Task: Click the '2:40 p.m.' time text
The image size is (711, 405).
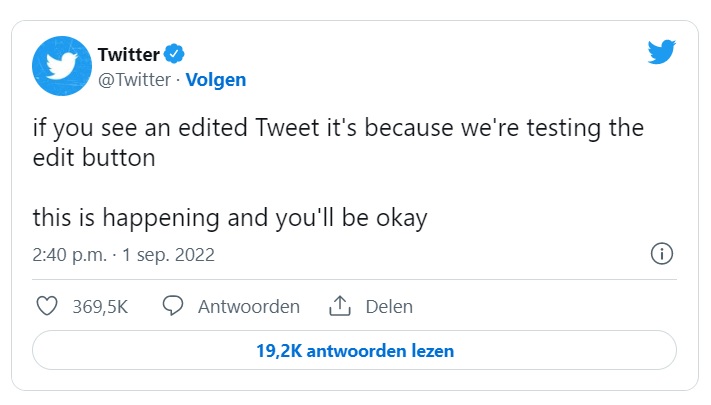Action: (69, 255)
